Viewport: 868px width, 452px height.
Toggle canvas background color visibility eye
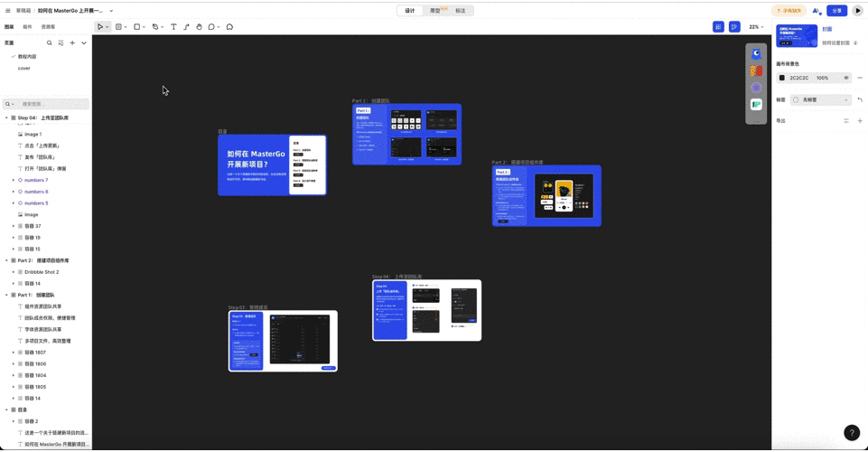click(x=845, y=78)
